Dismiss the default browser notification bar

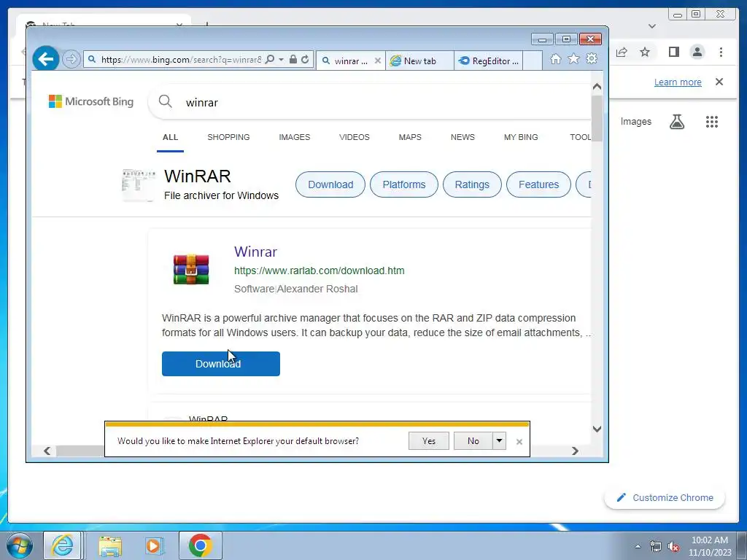point(519,442)
